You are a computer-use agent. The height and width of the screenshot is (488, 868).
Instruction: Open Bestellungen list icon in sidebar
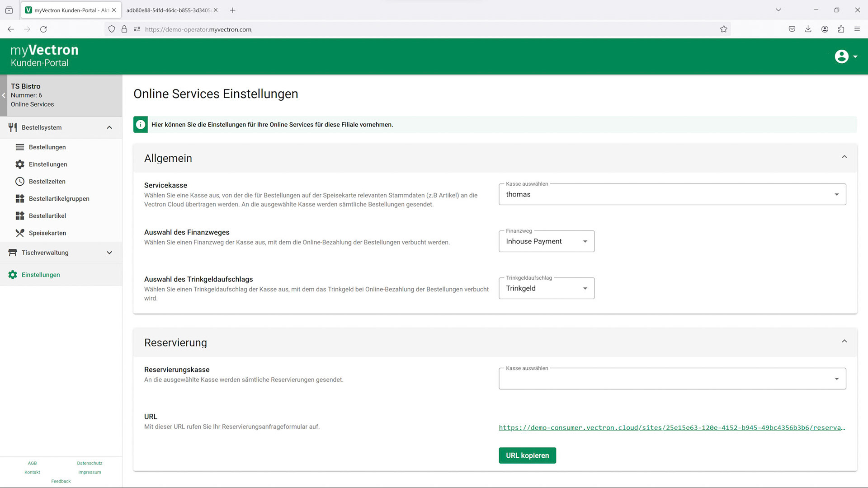click(20, 147)
